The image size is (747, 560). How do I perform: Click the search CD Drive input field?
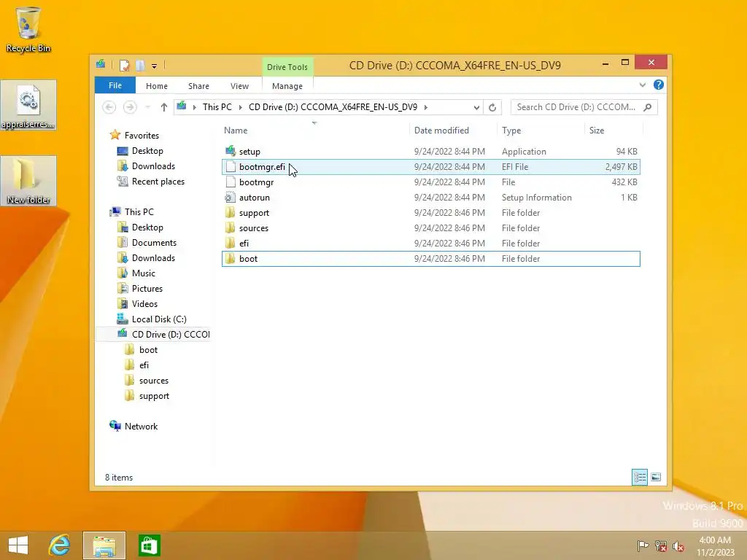[x=576, y=107]
